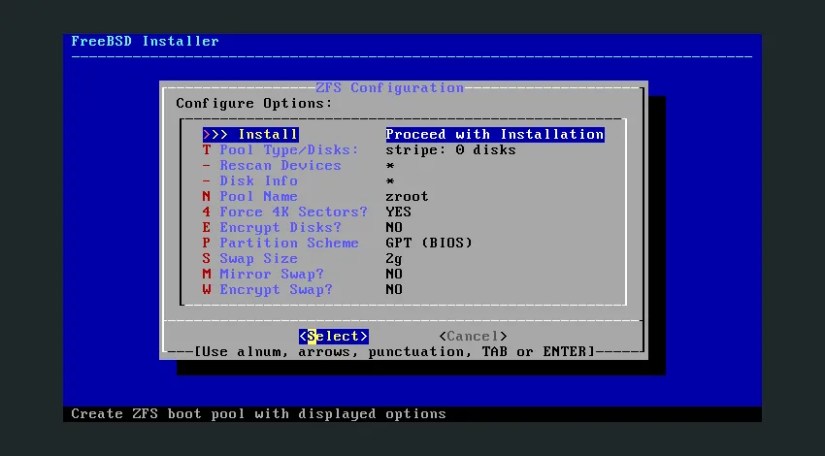The image size is (825, 456).
Task: Open the 'Disk Info' entry
Action: (250, 181)
